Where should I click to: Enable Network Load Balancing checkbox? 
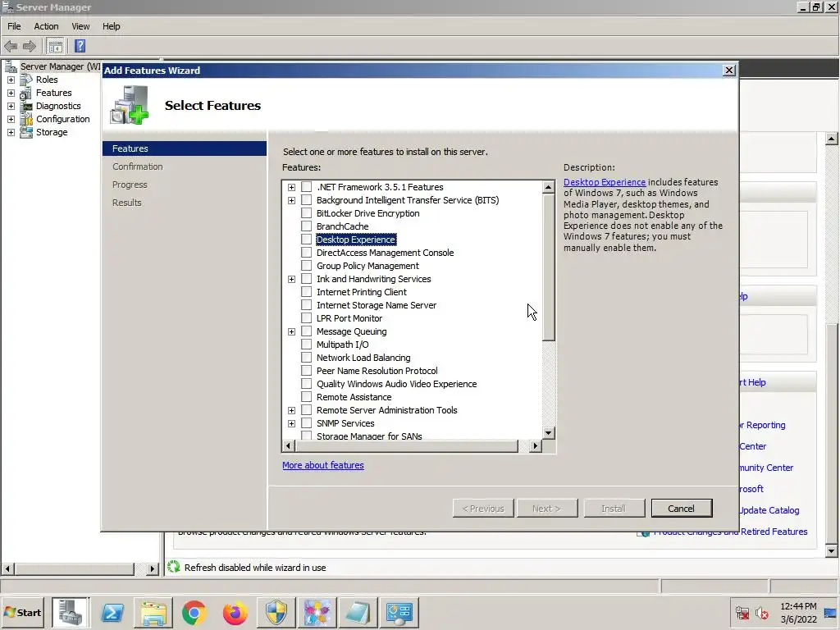(x=307, y=358)
